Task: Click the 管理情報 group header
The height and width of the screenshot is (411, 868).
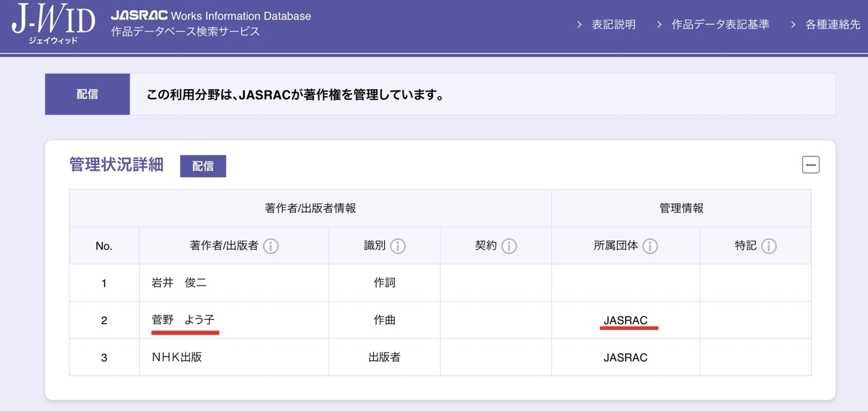Action: pyautogui.click(x=681, y=208)
